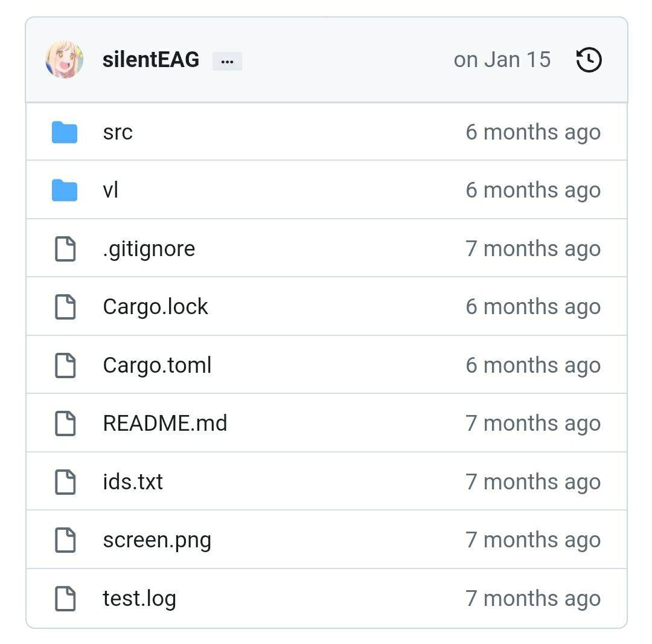The image size is (652, 644).
Task: Open the Cargo.toml file
Action: [x=157, y=365]
